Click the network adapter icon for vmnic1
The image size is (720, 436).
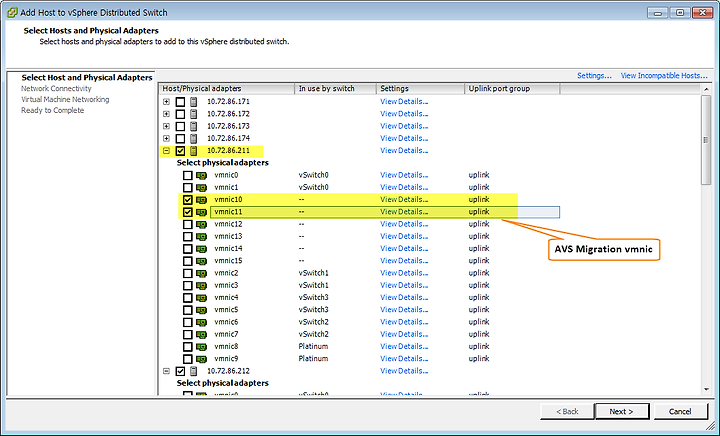point(201,187)
